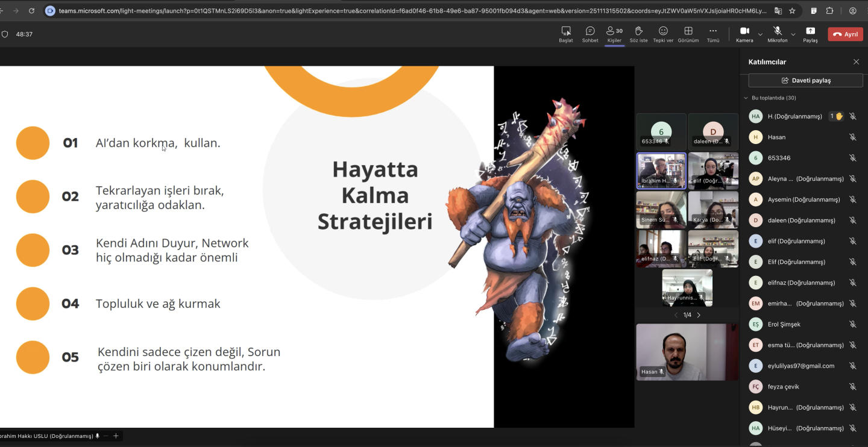Select feyza çevik in participants list
868x447 pixels.
pyautogui.click(x=783, y=387)
